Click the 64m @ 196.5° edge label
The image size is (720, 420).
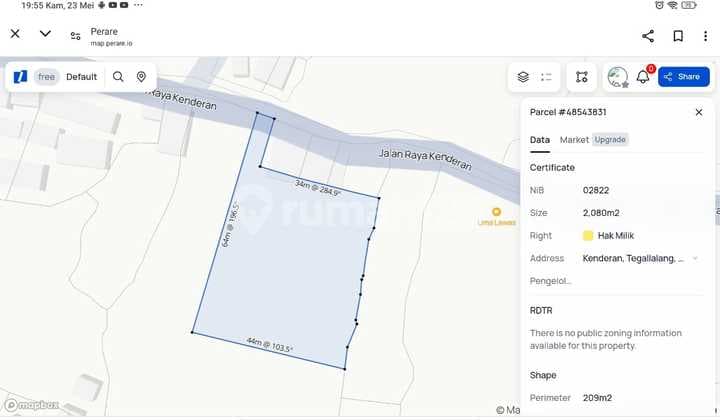pos(231,225)
